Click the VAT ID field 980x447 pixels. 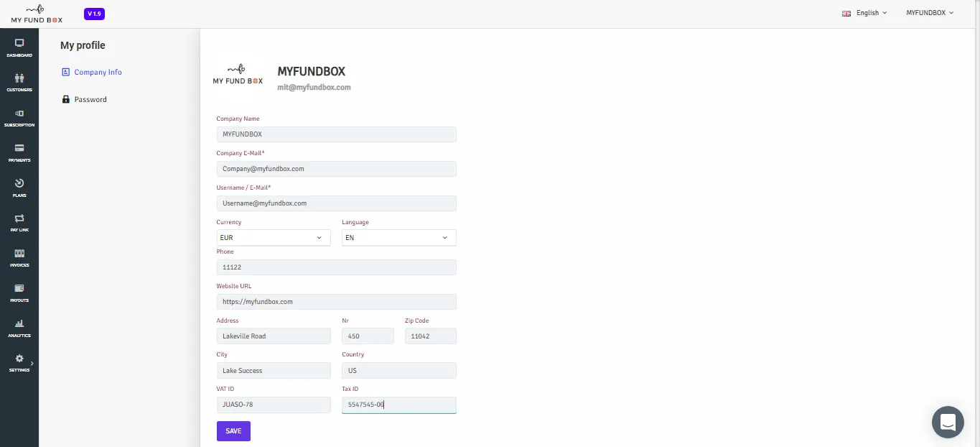tap(274, 405)
